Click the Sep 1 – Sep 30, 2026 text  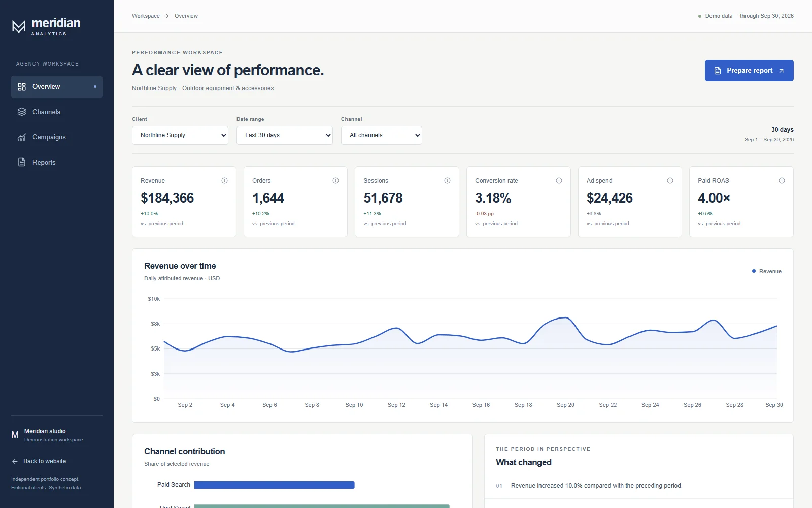769,140
